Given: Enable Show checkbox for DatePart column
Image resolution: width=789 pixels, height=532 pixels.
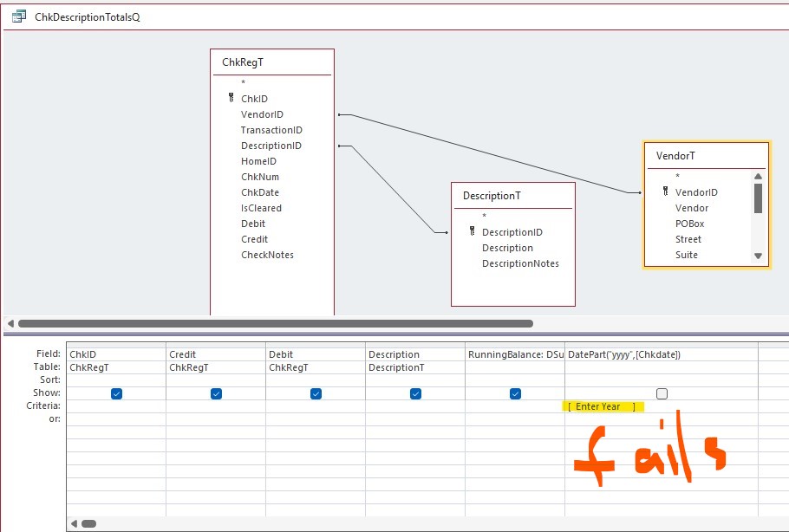Looking at the screenshot, I should [x=662, y=393].
